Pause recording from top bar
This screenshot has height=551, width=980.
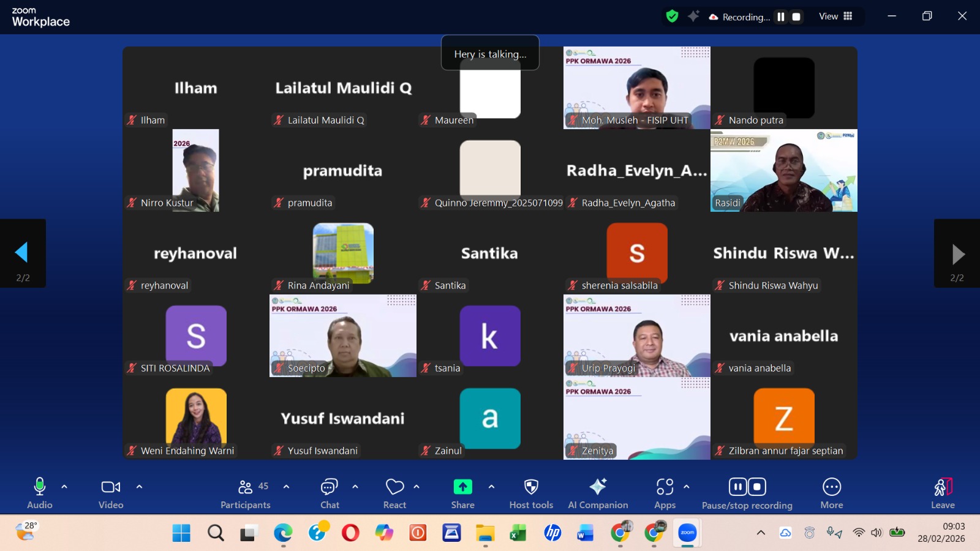tap(781, 17)
